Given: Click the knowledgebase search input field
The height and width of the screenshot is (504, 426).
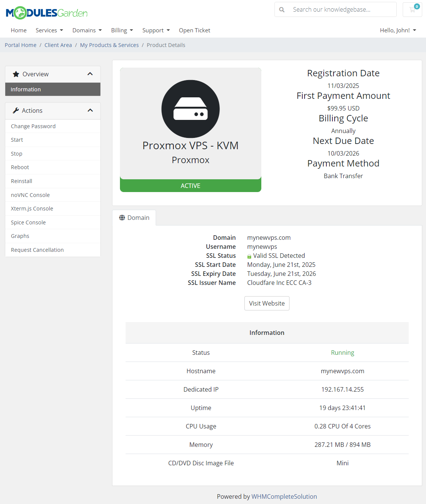Looking at the screenshot, I should pos(338,9).
